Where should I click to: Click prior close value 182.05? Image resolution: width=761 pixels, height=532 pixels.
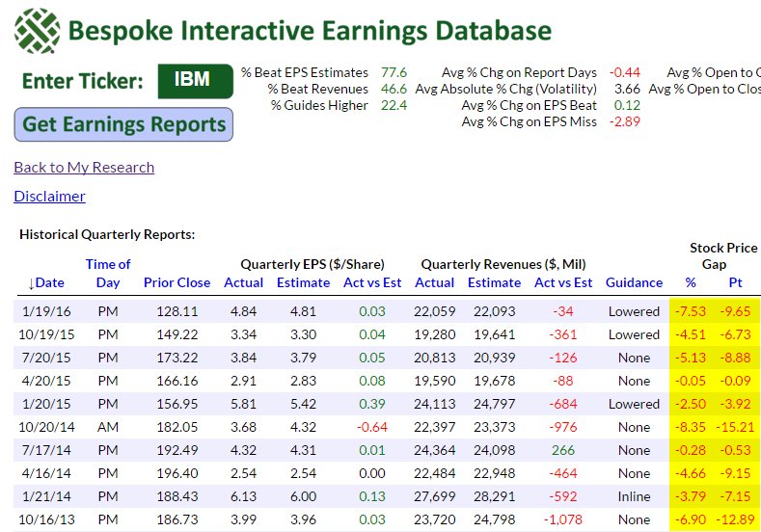(177, 427)
